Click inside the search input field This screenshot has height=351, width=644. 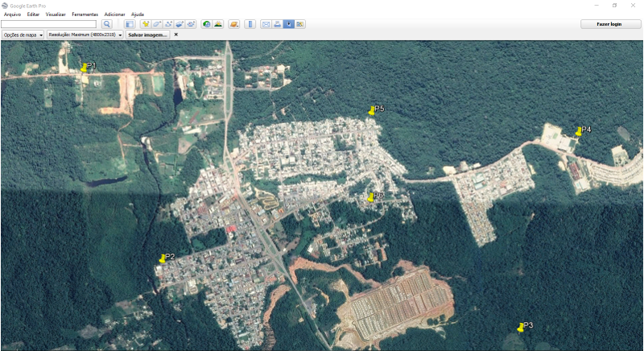[49, 24]
